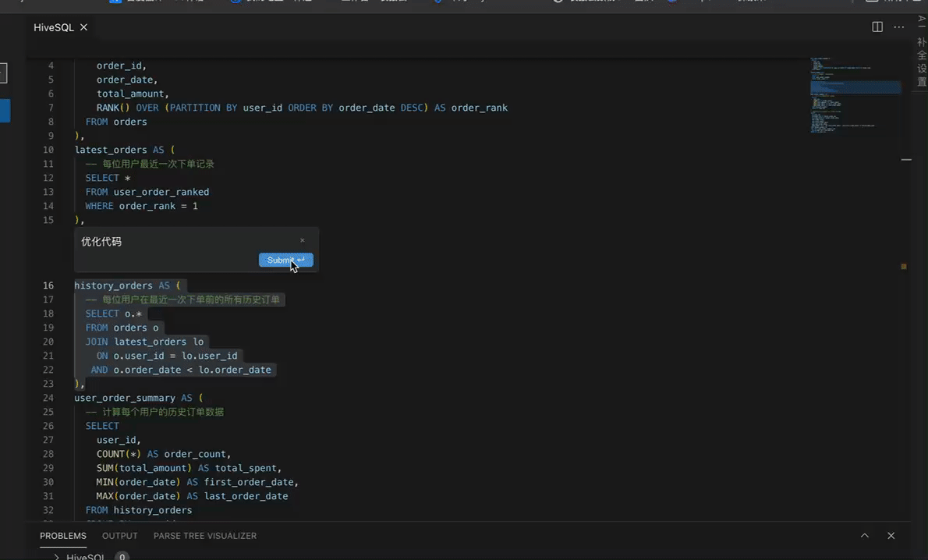Screen dimensions: 928x560
Task: Place cursor on user_order_summary line
Action: 125,398
